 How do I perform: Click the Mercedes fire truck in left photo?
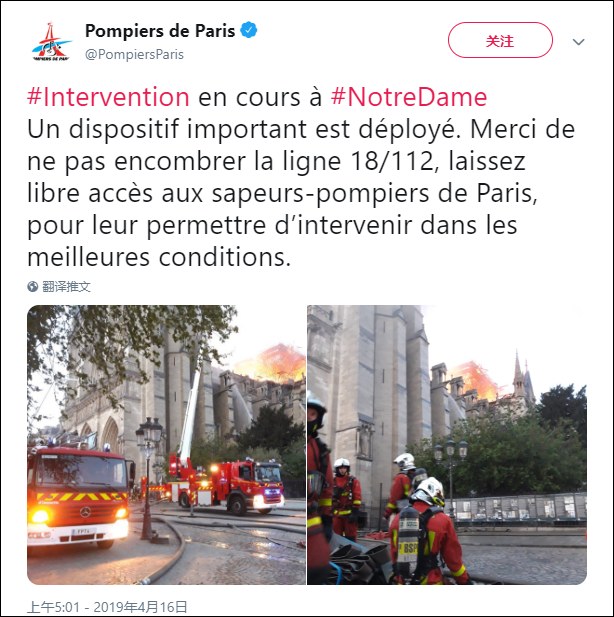pyautogui.click(x=80, y=496)
